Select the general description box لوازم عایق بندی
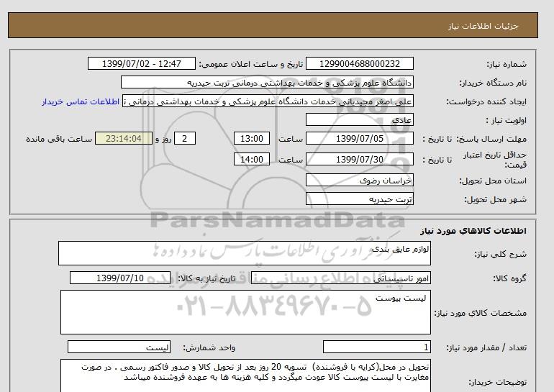554x392 pixels. 245,253
